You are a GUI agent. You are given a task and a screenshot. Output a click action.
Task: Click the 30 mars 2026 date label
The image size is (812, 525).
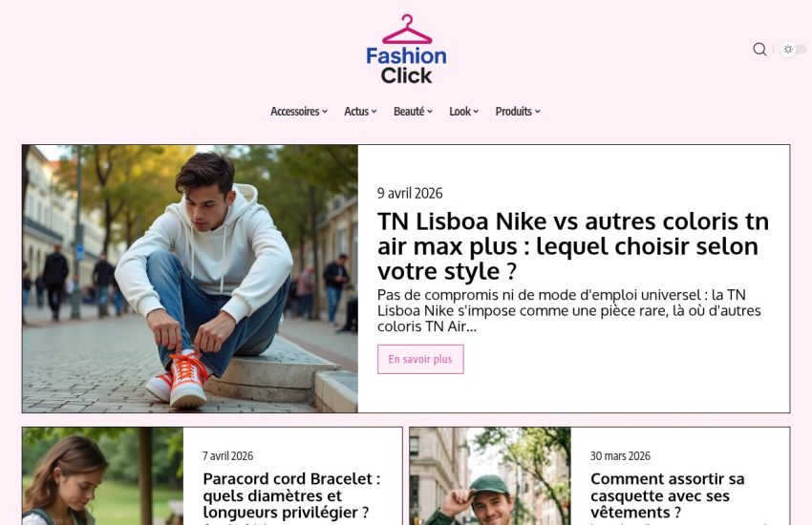pos(620,455)
